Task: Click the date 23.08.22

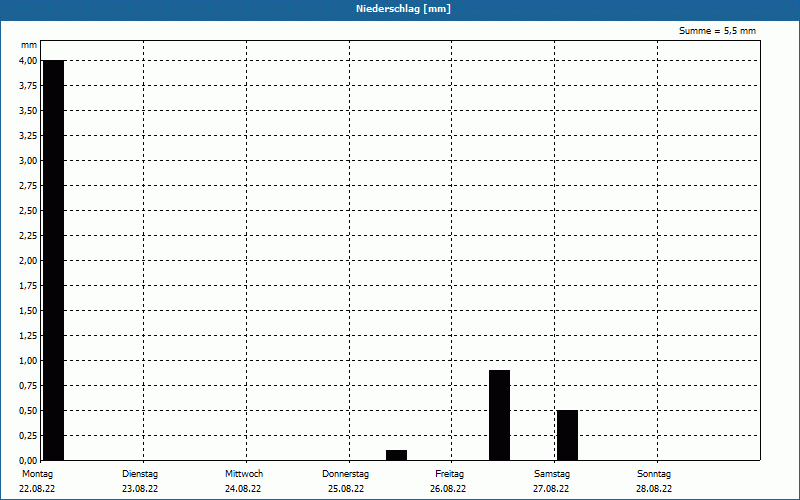Action: (140, 489)
